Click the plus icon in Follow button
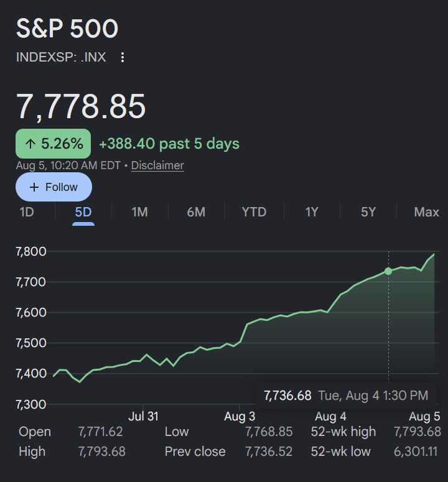448x482 pixels. click(34, 187)
